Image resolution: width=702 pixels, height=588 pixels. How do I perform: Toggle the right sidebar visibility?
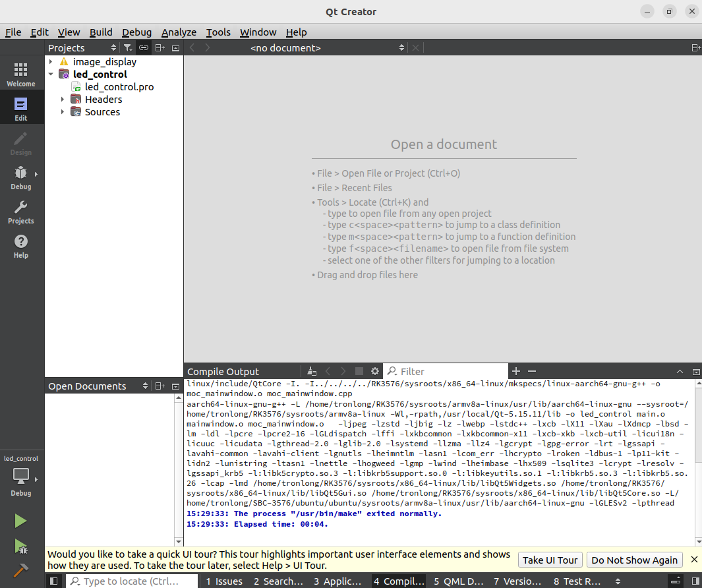pyautogui.click(x=695, y=581)
